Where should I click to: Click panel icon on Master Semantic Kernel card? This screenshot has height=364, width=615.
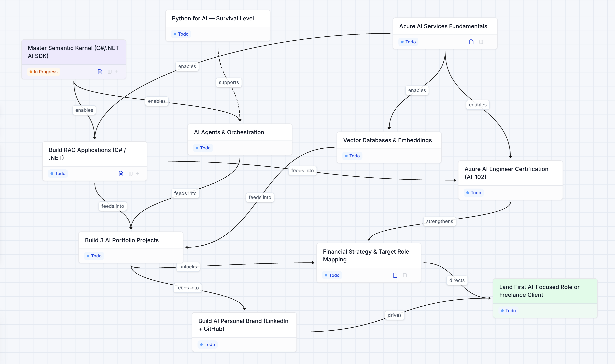[x=110, y=72]
